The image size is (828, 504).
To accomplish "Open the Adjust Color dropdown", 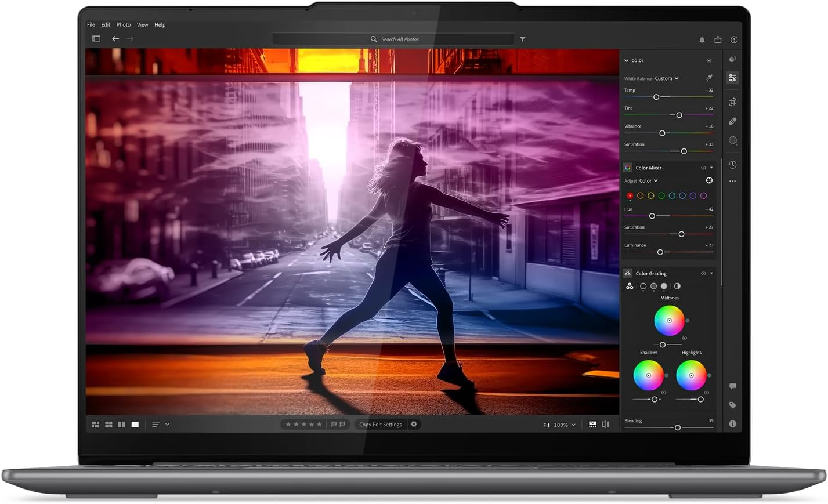I will coord(648,180).
